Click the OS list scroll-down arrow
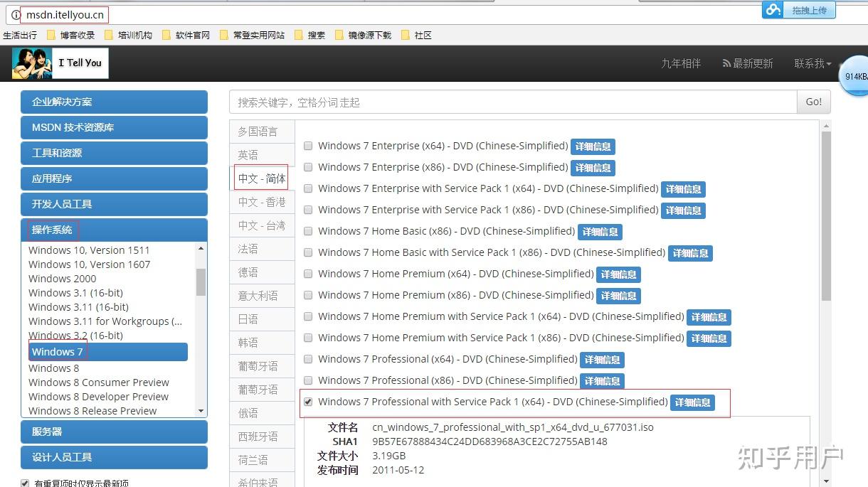 (x=201, y=411)
